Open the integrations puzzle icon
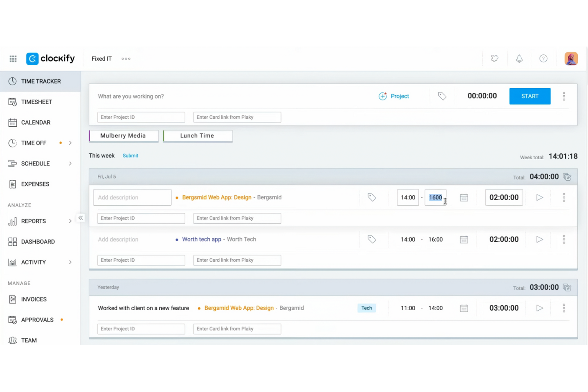The height and width of the screenshot is (392, 588). point(495,58)
